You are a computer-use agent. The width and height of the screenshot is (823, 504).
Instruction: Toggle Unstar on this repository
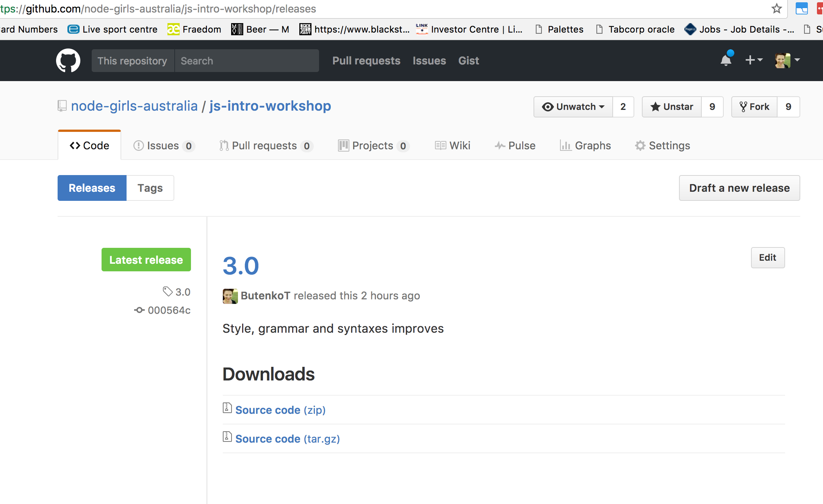click(672, 107)
